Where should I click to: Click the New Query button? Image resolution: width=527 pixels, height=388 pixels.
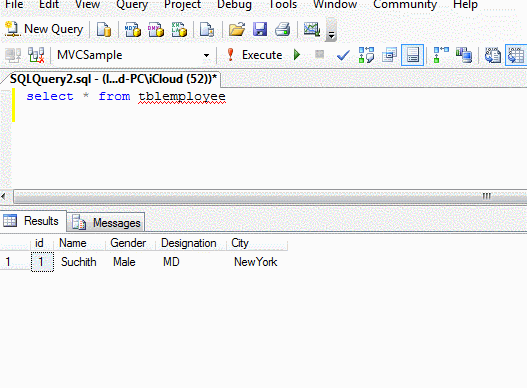coord(44,29)
